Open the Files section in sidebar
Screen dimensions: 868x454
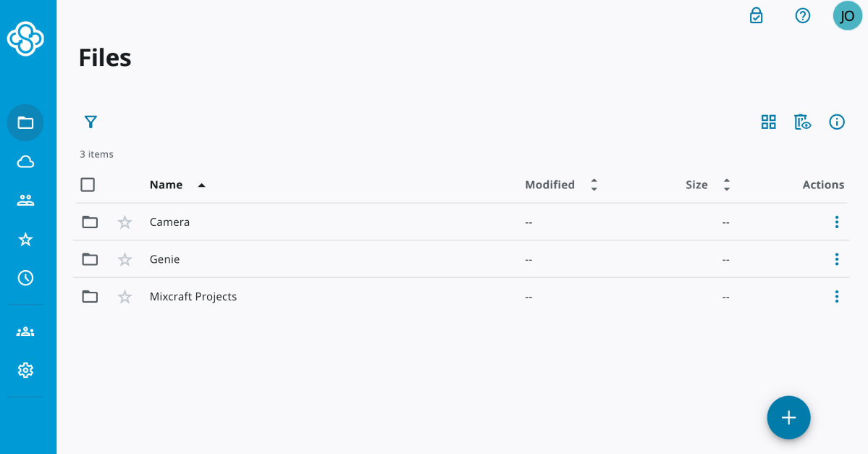pos(25,122)
